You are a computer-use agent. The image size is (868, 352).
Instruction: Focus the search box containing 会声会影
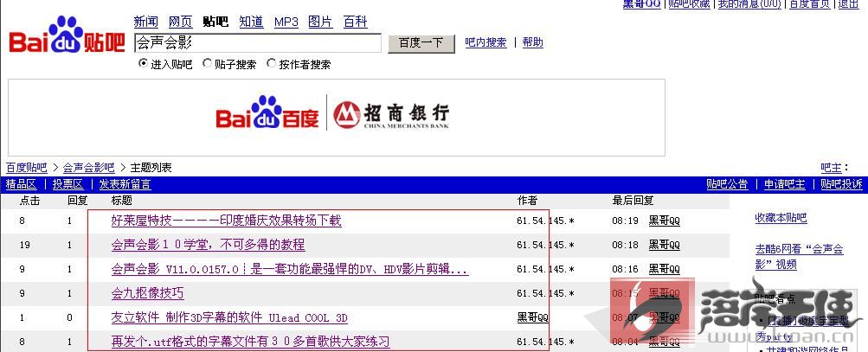coord(258,43)
